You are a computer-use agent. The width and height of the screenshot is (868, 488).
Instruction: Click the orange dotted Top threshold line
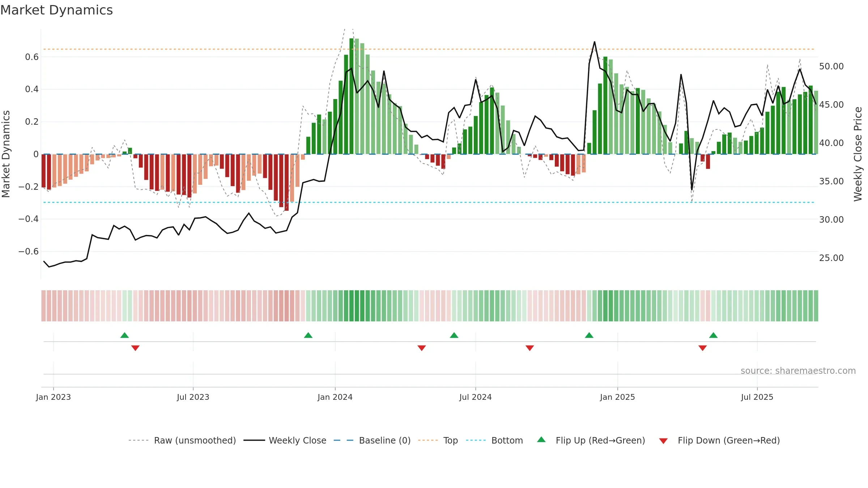tap(429, 49)
